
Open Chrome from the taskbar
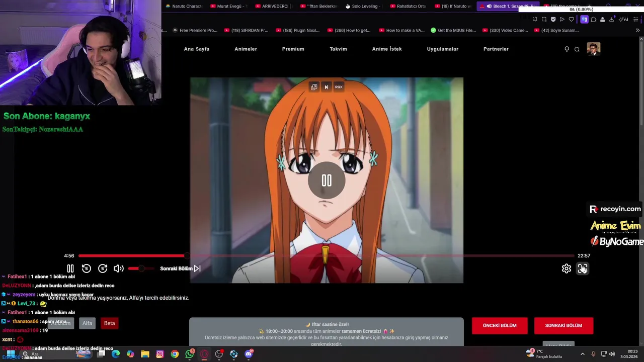175,354
